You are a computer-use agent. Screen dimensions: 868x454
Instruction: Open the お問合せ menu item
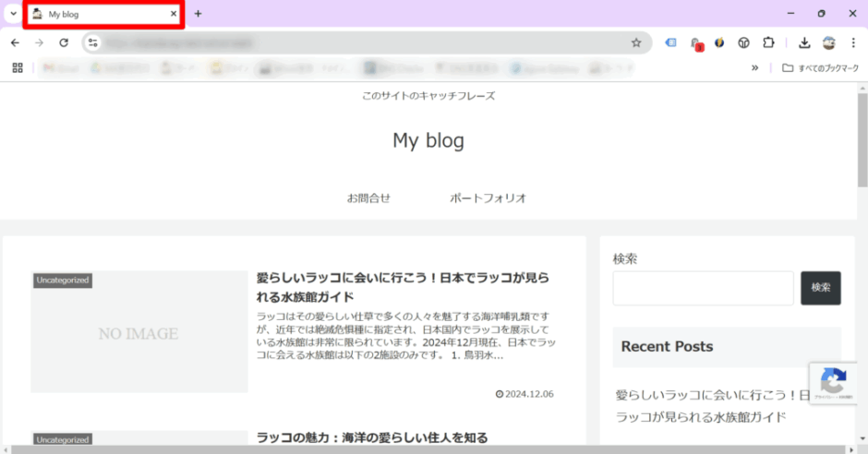368,197
